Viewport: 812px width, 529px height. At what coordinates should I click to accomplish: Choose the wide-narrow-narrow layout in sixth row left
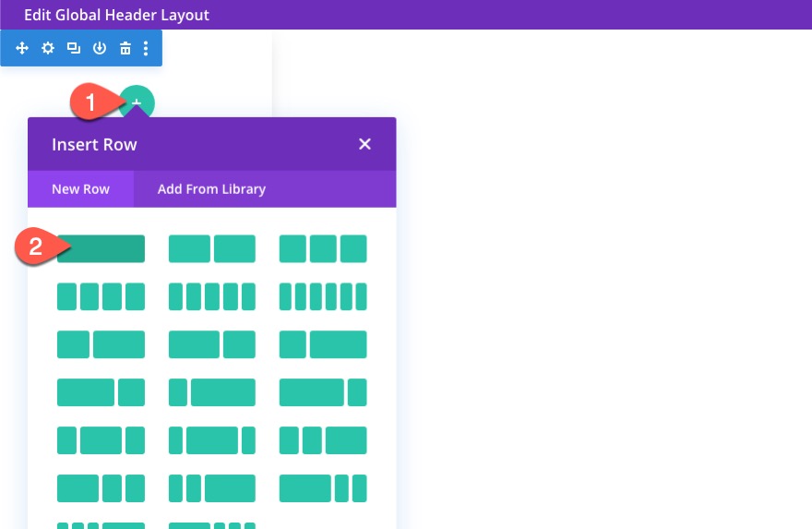pyautogui.click(x=101, y=488)
